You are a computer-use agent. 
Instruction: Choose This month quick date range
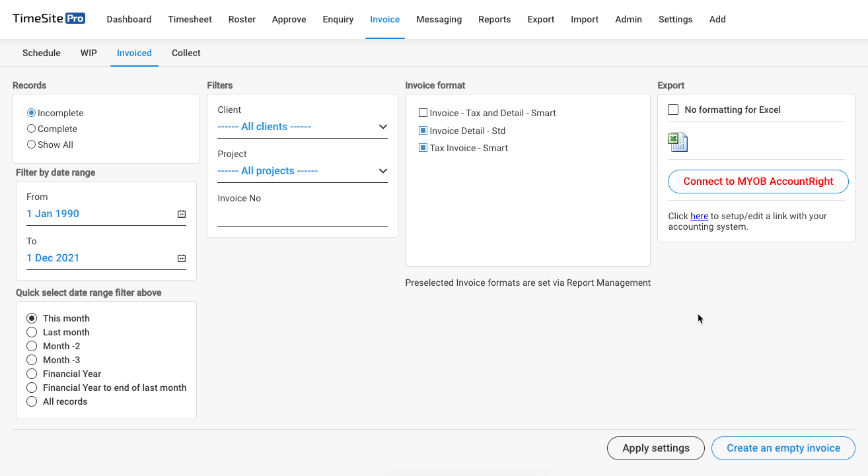(32, 318)
